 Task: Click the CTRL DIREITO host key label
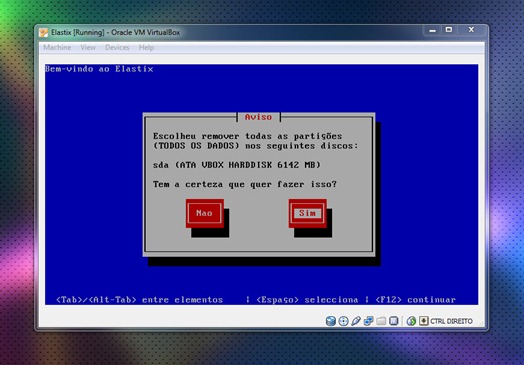pos(451,321)
